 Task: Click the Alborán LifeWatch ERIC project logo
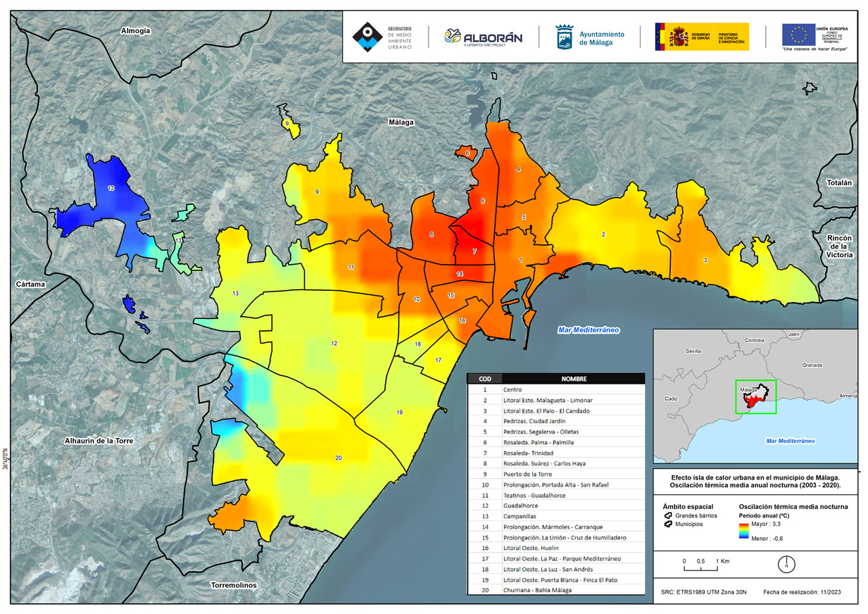[x=483, y=37]
